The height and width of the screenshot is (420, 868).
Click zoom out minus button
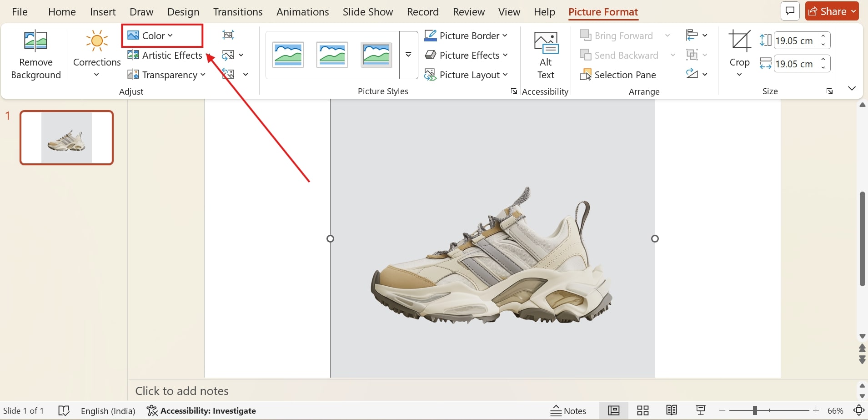click(x=722, y=410)
